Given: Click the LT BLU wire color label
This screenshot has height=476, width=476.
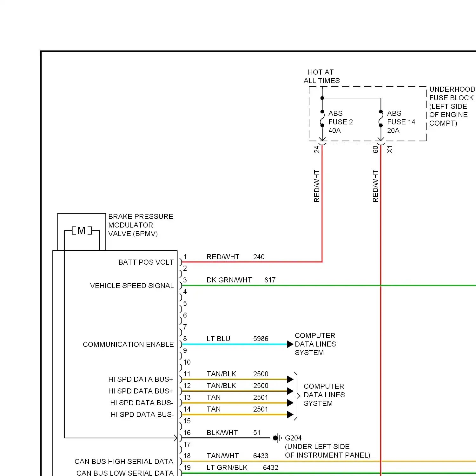Looking at the screenshot, I should 218,339.
